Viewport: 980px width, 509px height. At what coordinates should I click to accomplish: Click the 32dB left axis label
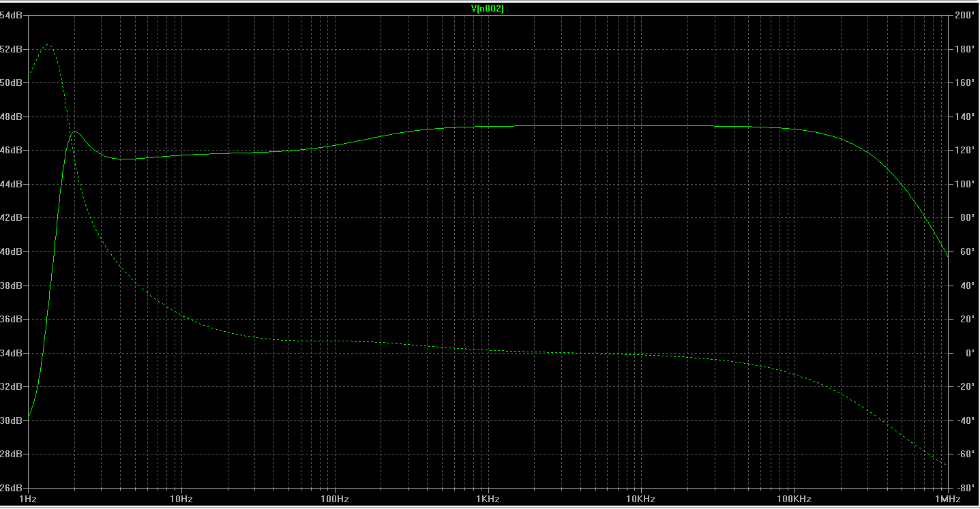[10, 386]
